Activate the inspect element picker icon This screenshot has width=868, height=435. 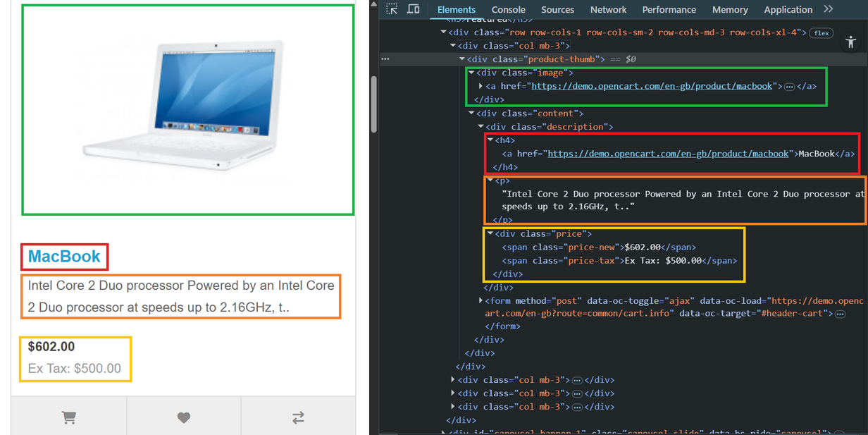pyautogui.click(x=392, y=9)
